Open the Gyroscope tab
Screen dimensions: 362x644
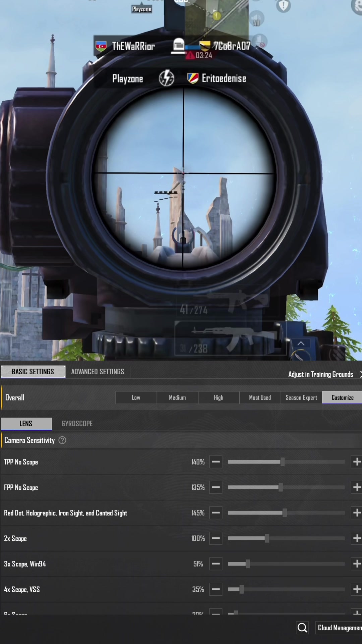coord(77,424)
